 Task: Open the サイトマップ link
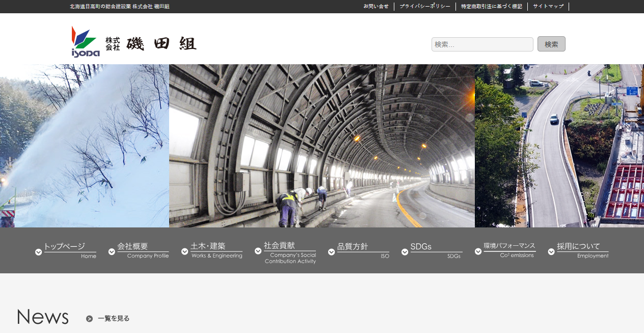tap(548, 6)
